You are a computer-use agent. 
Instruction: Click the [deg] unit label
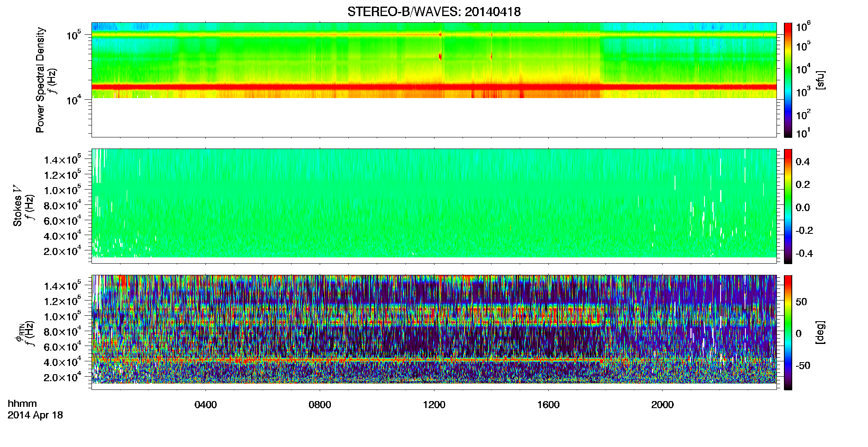(x=820, y=332)
